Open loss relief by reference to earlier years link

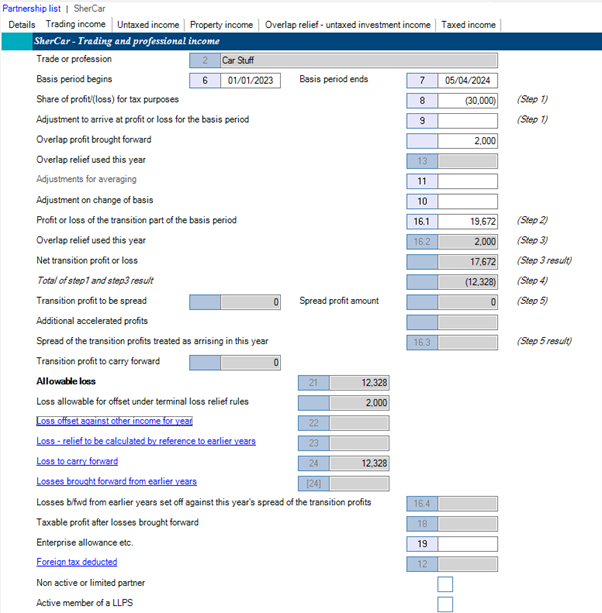click(x=145, y=441)
